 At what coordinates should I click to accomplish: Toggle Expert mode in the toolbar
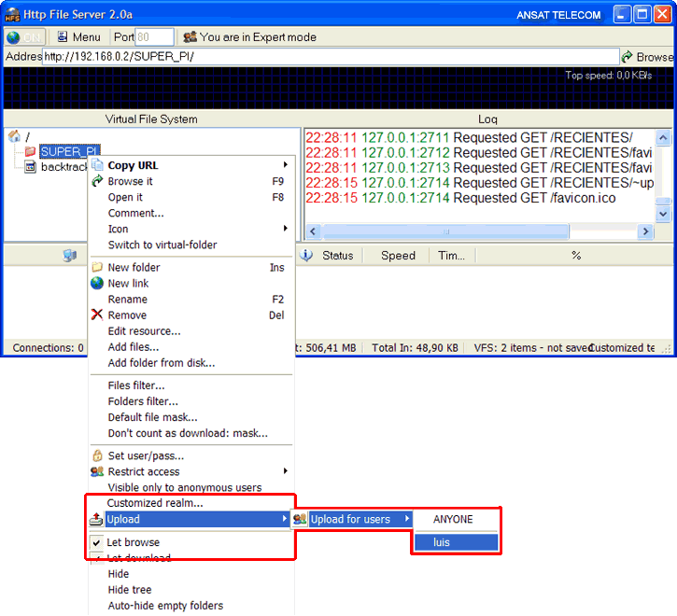[x=249, y=37]
